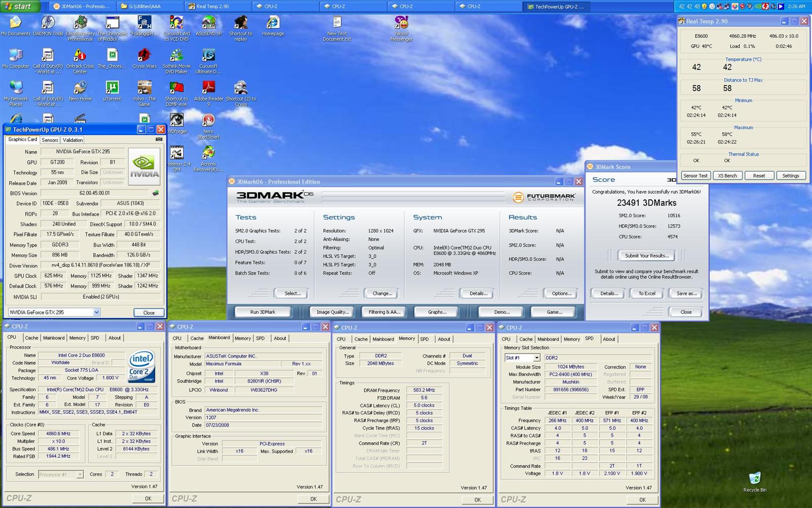The image size is (812, 508).
Task: Click Run 3DMark button
Action: [x=263, y=312]
